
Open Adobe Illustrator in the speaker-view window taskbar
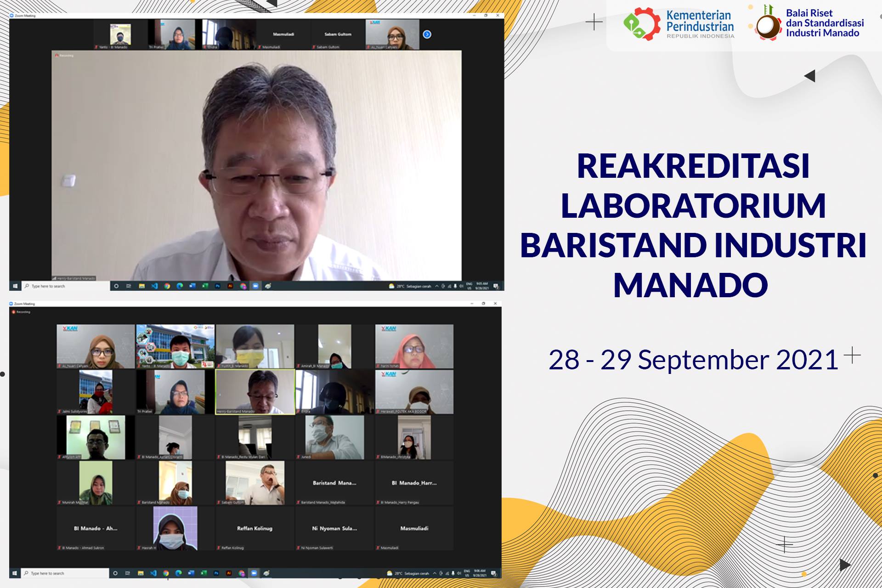[x=230, y=286]
